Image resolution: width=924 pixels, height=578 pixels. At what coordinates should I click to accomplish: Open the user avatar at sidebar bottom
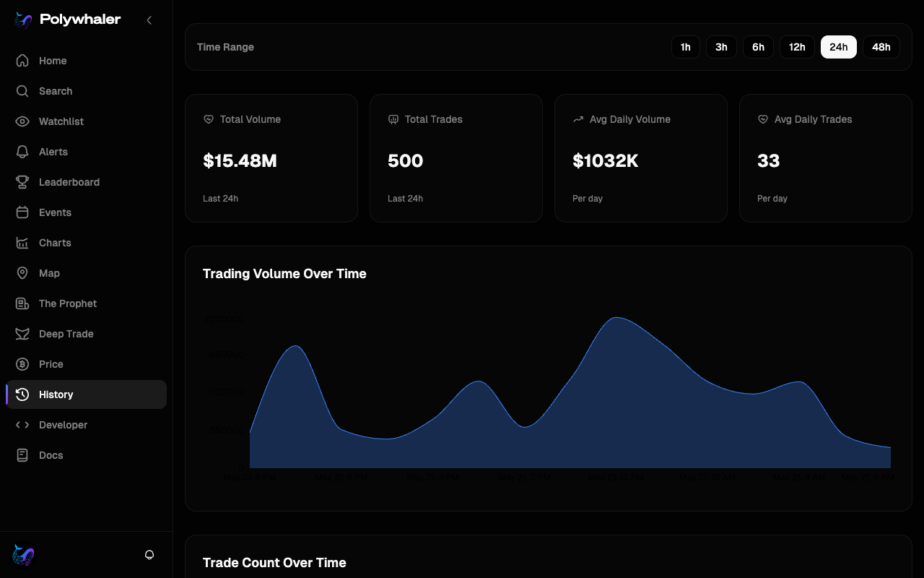(23, 555)
